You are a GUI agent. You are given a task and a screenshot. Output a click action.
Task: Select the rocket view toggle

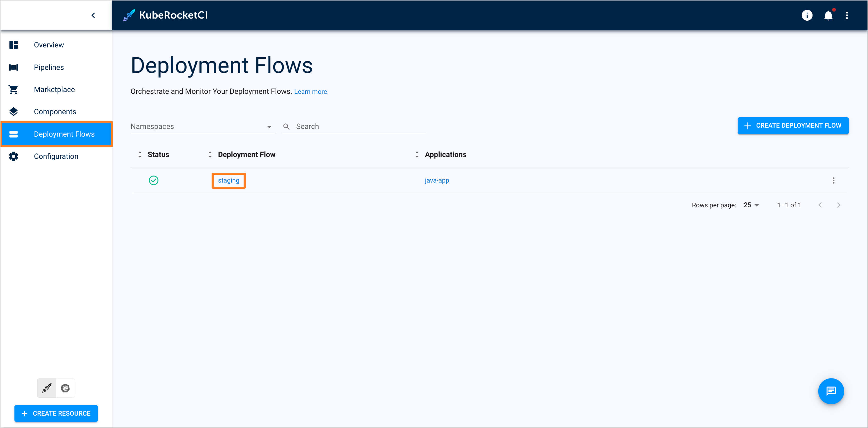tap(46, 388)
